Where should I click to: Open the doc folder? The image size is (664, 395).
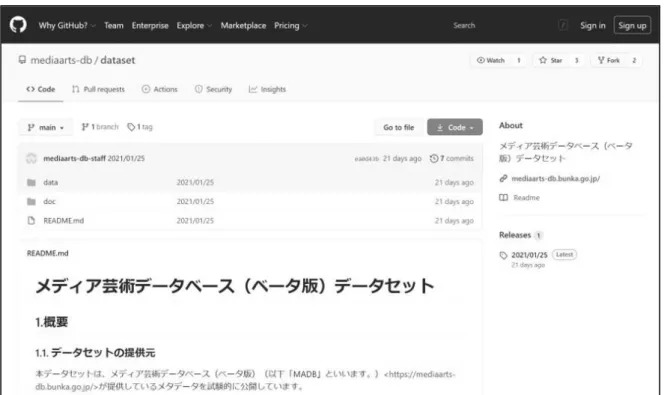[49, 202]
